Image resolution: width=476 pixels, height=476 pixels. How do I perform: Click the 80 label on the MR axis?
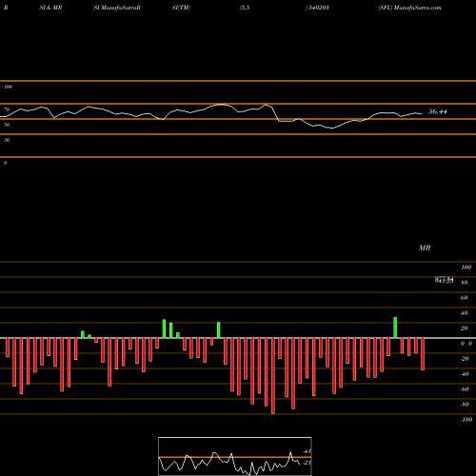coord(464,283)
